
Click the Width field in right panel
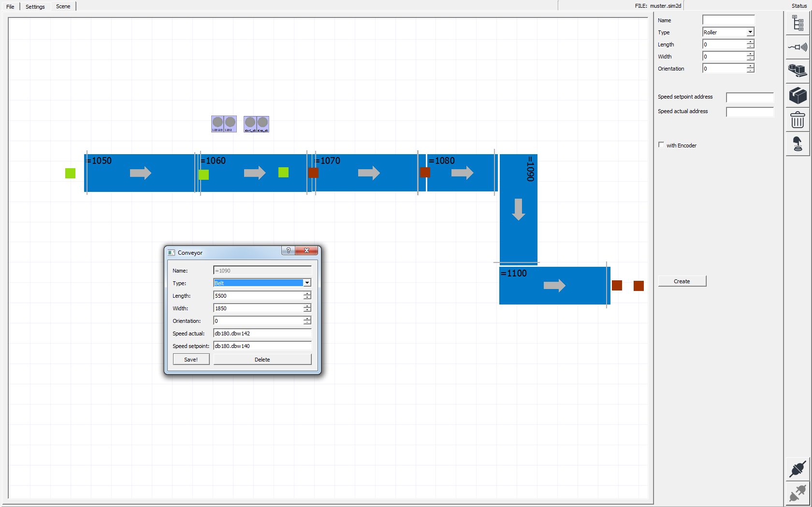click(x=724, y=57)
